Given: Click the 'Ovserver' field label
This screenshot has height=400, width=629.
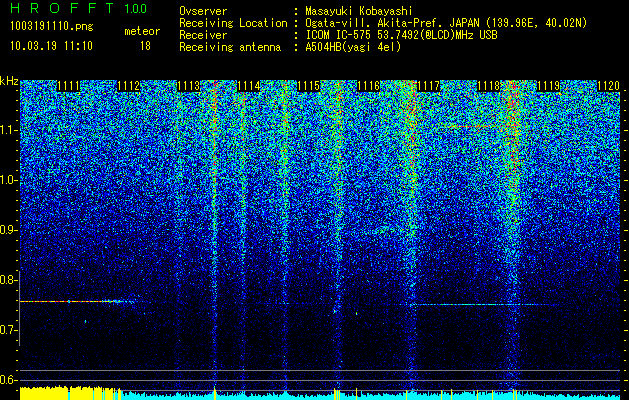Looking at the screenshot, I should (x=203, y=11).
